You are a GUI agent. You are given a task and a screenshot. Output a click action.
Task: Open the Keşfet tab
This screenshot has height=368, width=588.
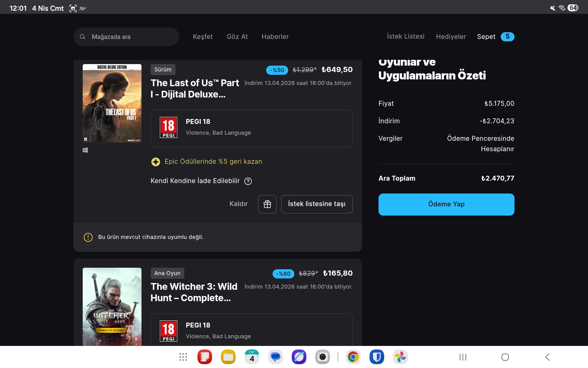point(203,37)
